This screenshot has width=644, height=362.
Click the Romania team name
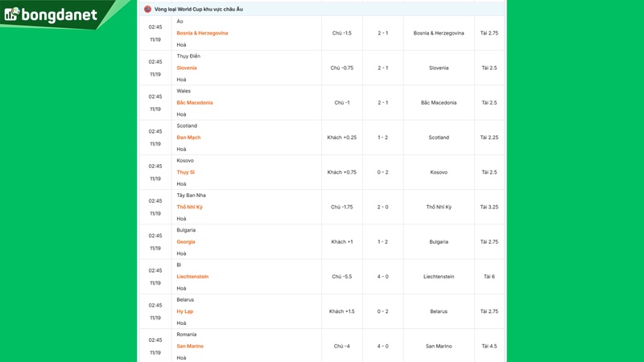coord(187,335)
